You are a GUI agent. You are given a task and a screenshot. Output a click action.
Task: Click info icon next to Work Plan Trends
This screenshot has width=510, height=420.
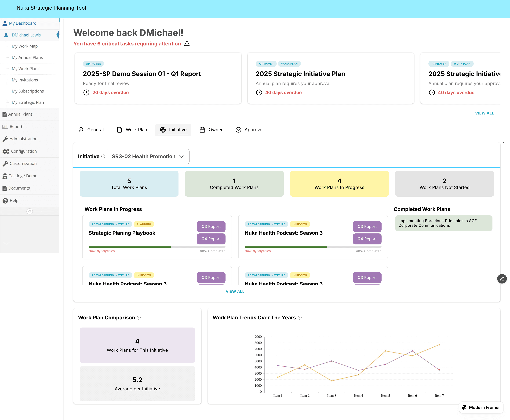(300, 318)
